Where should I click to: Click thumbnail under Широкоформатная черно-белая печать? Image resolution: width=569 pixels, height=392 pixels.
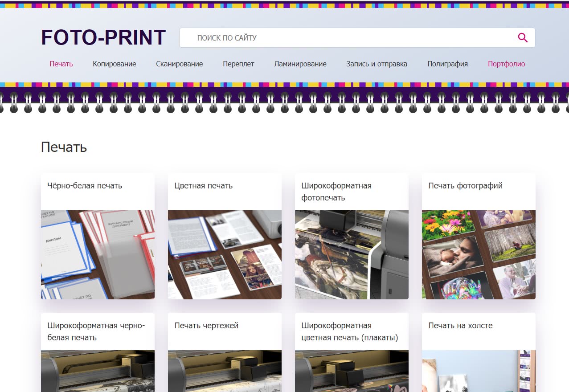(98, 371)
